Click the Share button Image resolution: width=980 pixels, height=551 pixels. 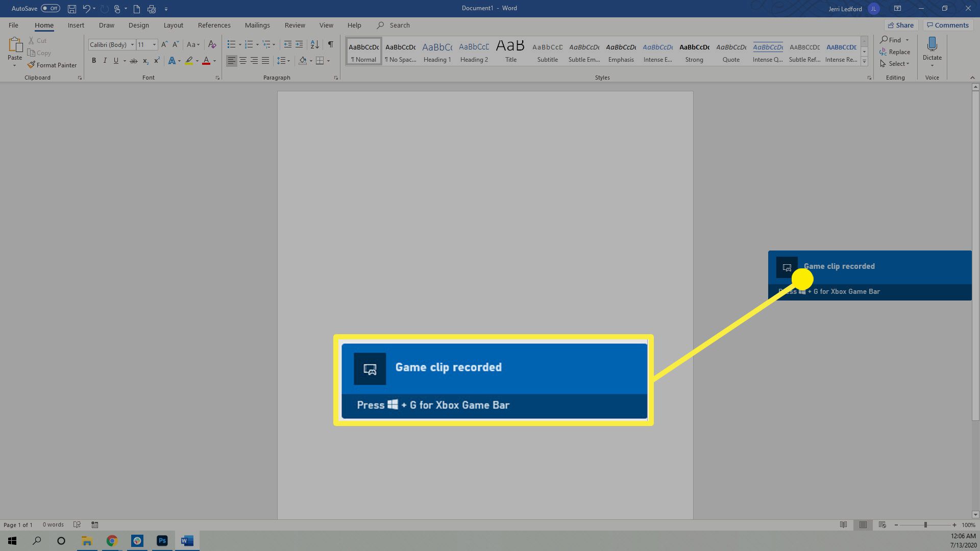901,25
